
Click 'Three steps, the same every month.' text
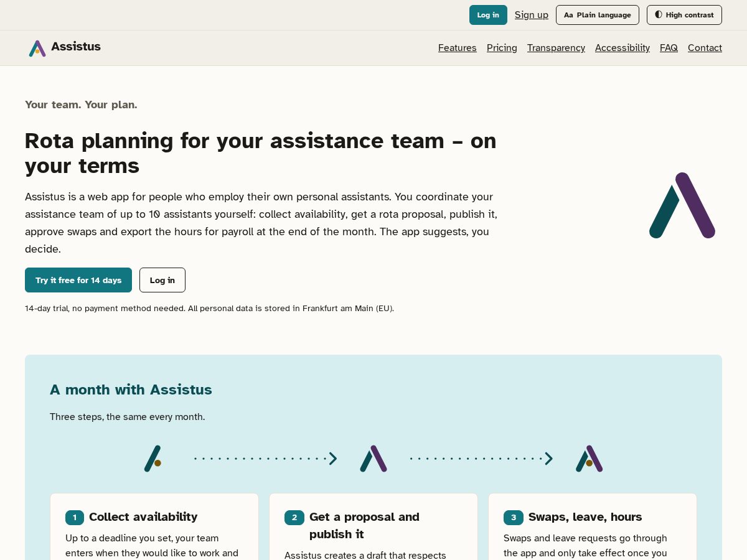tap(127, 417)
